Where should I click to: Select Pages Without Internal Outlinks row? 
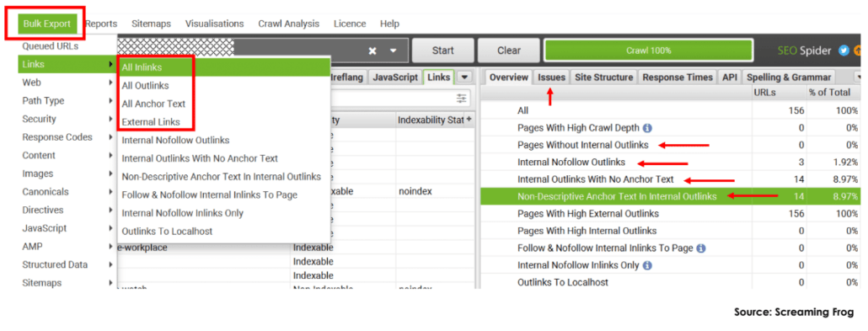[671, 145]
